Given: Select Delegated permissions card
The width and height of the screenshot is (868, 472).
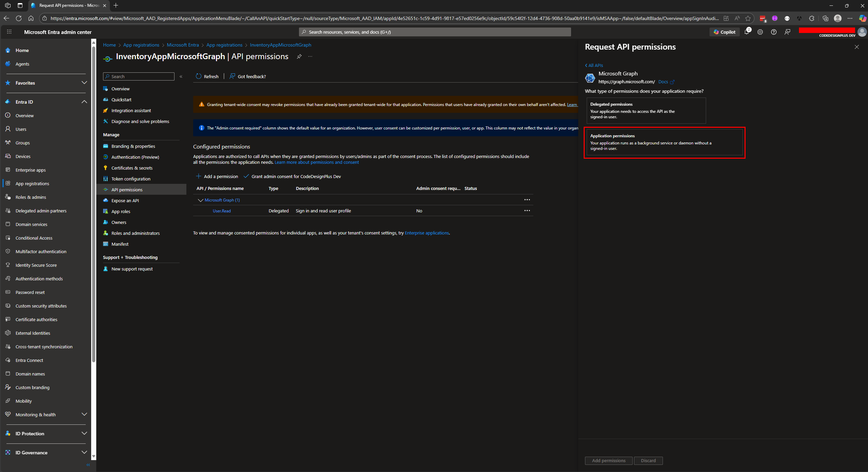Looking at the screenshot, I should [x=646, y=110].
